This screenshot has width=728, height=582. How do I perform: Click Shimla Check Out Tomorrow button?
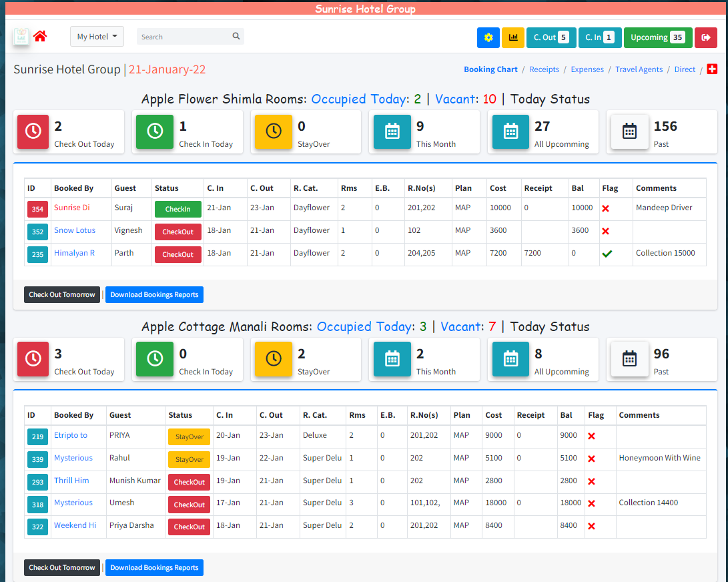coord(62,294)
